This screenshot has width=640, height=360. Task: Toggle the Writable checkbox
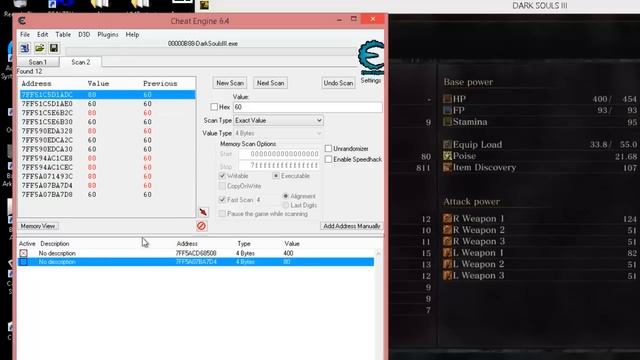click(x=222, y=176)
